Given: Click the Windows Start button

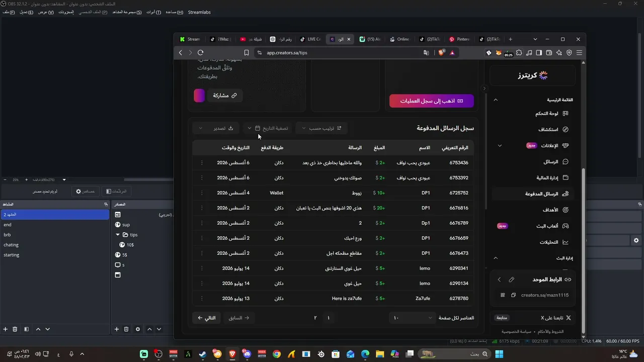Looking at the screenshot, I should (499, 354).
